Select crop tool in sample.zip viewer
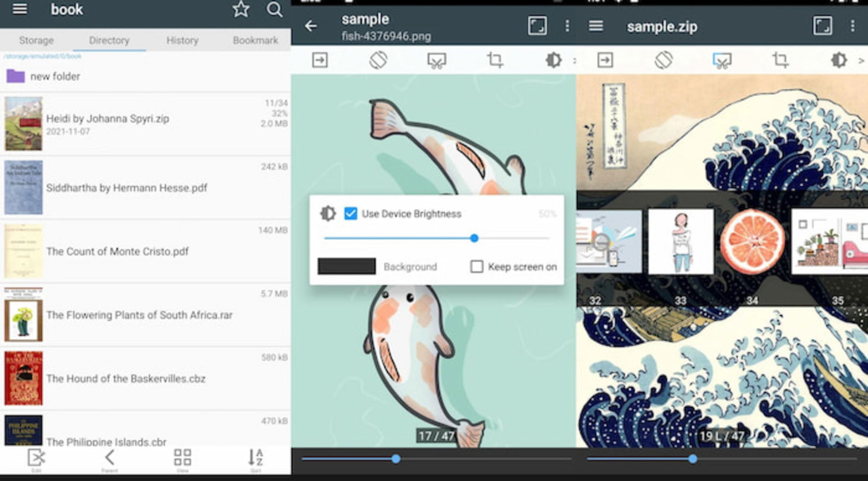The height and width of the screenshot is (481, 868). pyautogui.click(x=780, y=60)
